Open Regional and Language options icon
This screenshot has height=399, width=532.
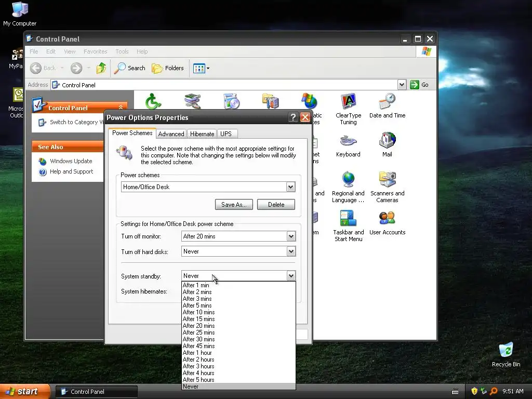(348, 187)
